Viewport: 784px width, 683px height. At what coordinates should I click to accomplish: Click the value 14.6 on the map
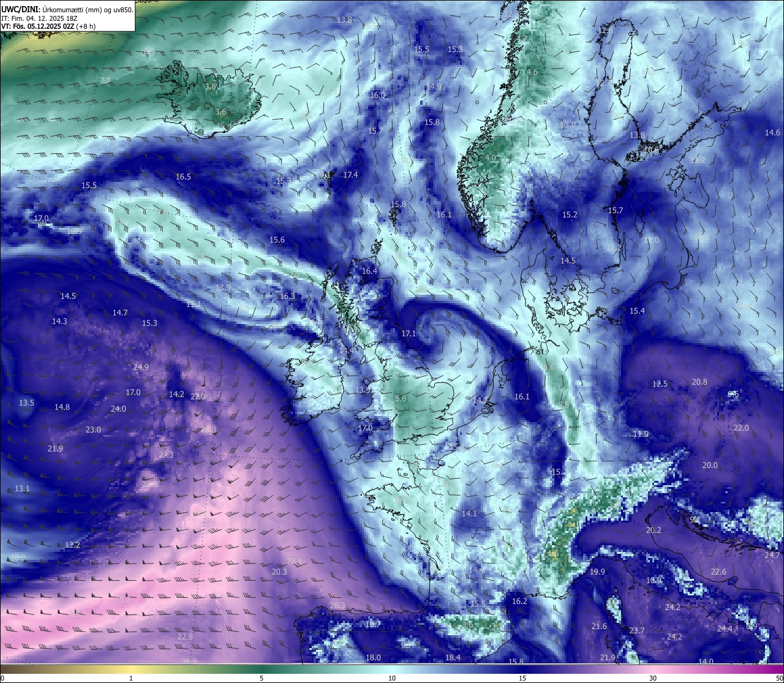tap(772, 132)
